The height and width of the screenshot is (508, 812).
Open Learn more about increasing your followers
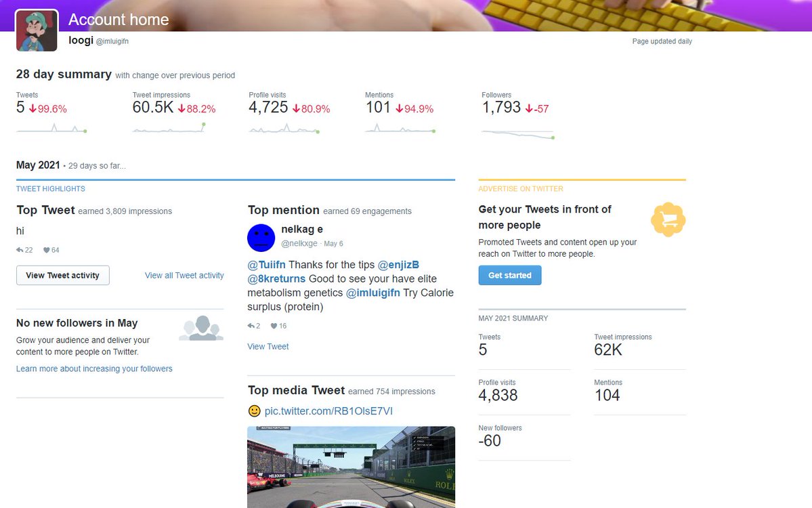click(94, 368)
